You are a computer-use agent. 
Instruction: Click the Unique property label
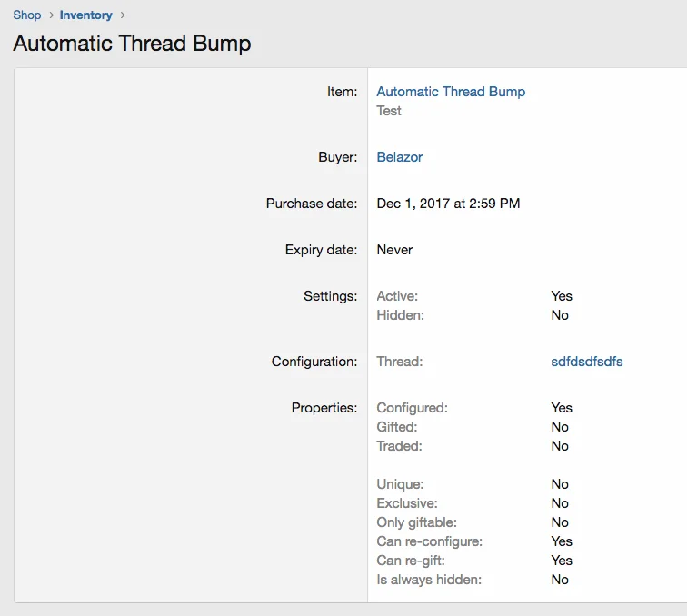point(400,484)
